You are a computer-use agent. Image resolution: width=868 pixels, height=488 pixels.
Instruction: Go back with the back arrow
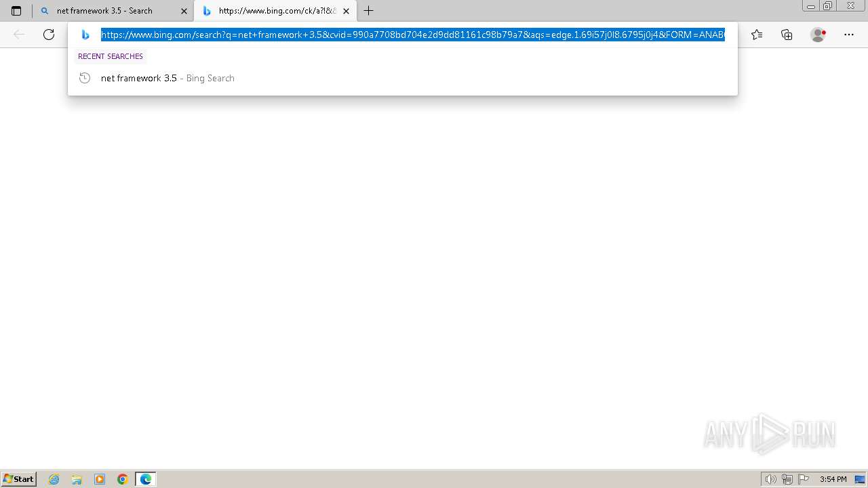point(19,35)
